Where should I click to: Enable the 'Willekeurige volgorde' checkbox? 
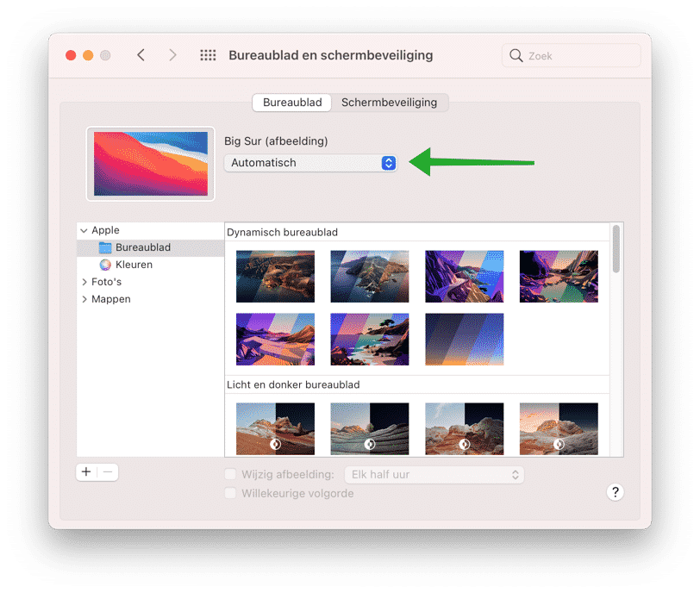[x=230, y=493]
